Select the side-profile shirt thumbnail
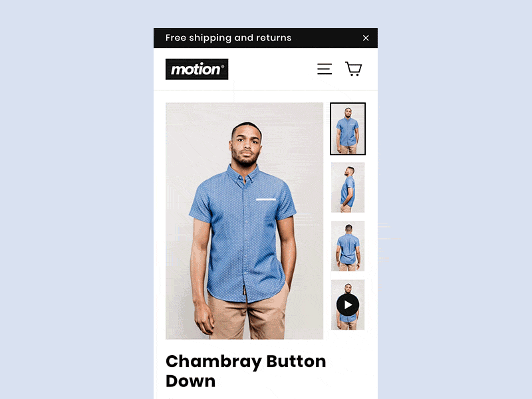The width and height of the screenshot is (532, 399). 348,188
